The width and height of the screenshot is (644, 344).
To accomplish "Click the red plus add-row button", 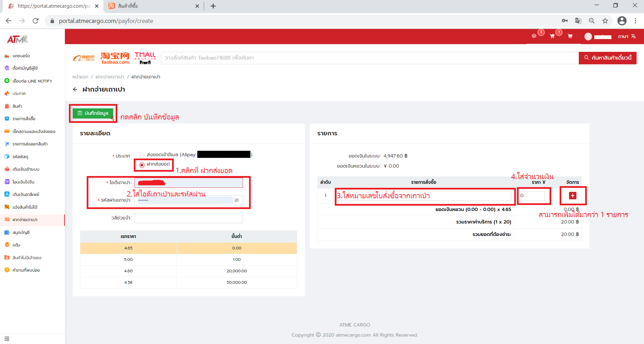I will (x=573, y=196).
